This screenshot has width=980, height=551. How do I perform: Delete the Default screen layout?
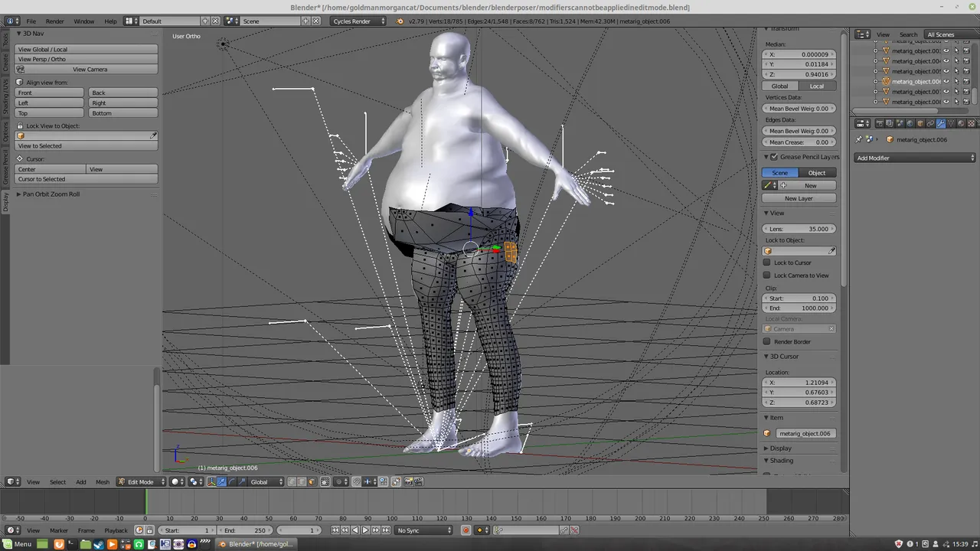[215, 21]
